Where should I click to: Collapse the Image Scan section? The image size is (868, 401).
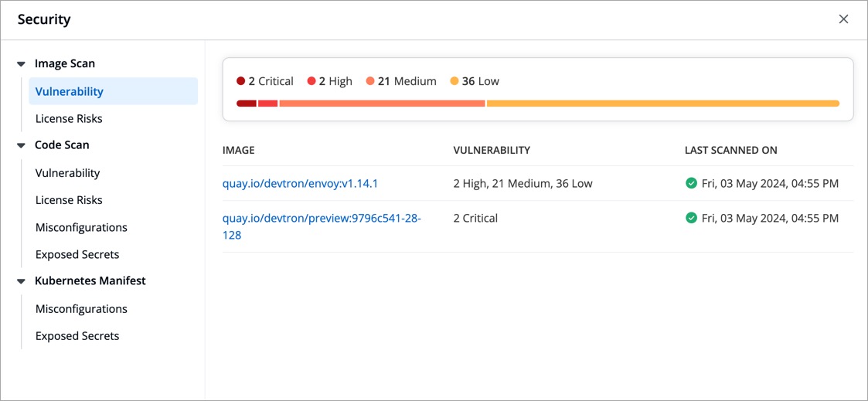(x=22, y=64)
